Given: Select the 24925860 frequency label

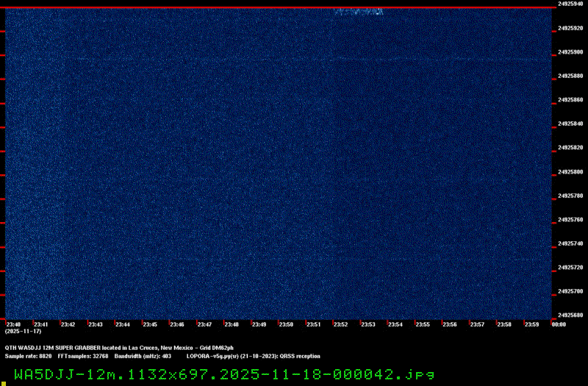Looking at the screenshot, I should pos(570,100).
